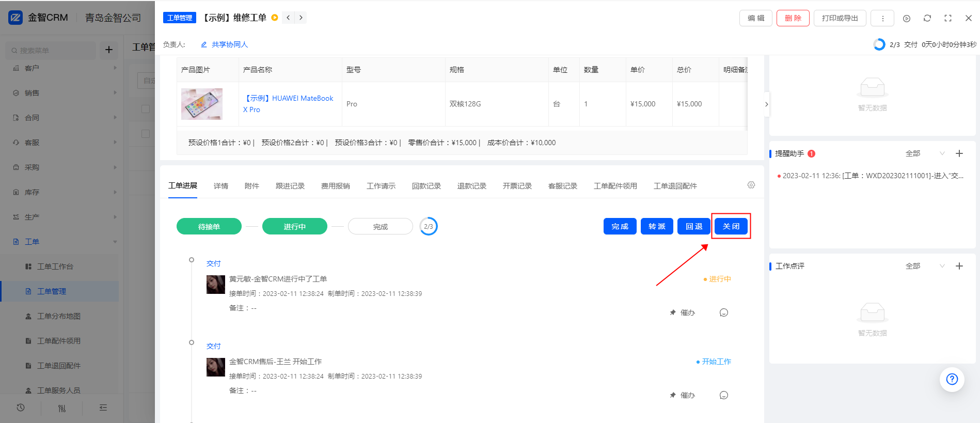
Task: Open the three-dot more options menu
Action: point(883,18)
